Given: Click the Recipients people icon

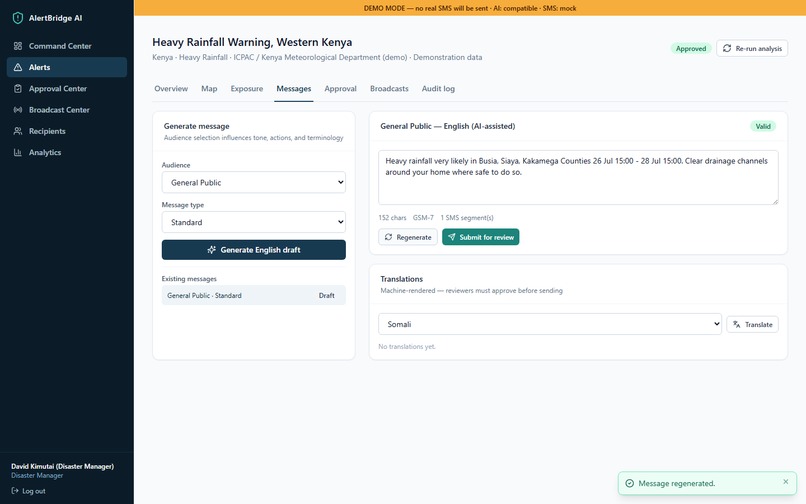Looking at the screenshot, I should point(18,131).
